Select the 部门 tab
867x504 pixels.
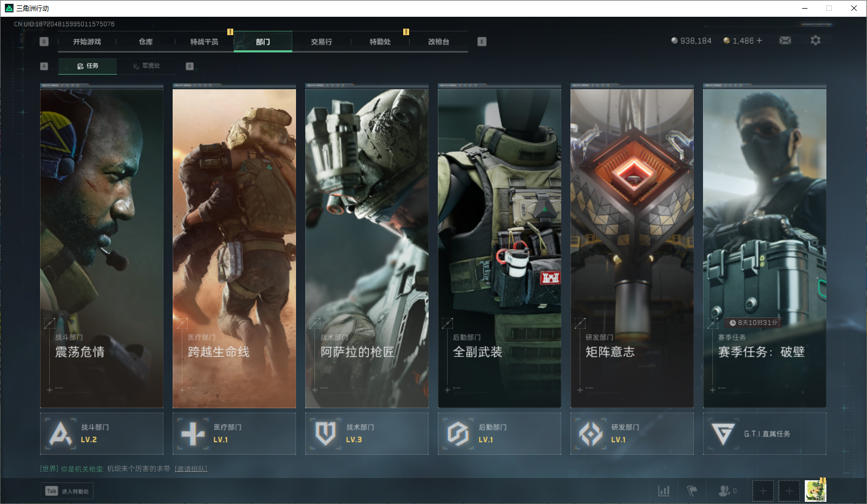[x=263, y=42]
